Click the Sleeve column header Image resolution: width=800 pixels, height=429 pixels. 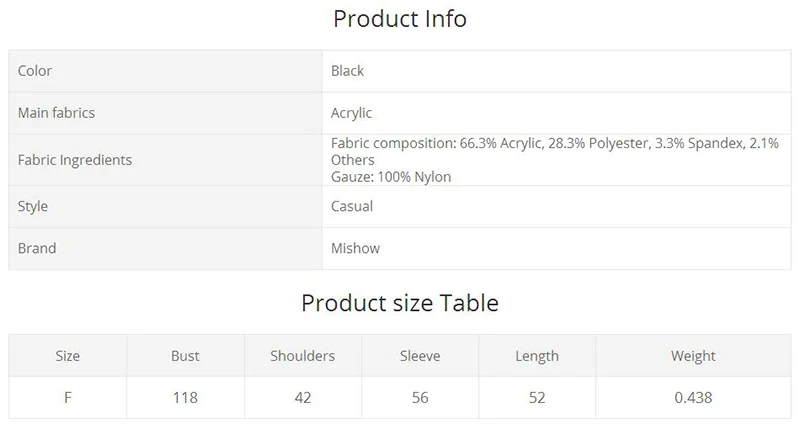click(x=420, y=356)
